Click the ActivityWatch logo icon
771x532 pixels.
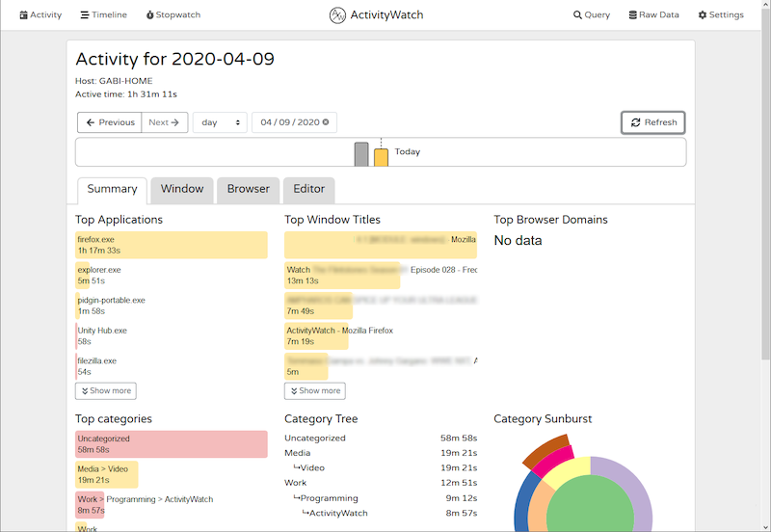(x=337, y=15)
